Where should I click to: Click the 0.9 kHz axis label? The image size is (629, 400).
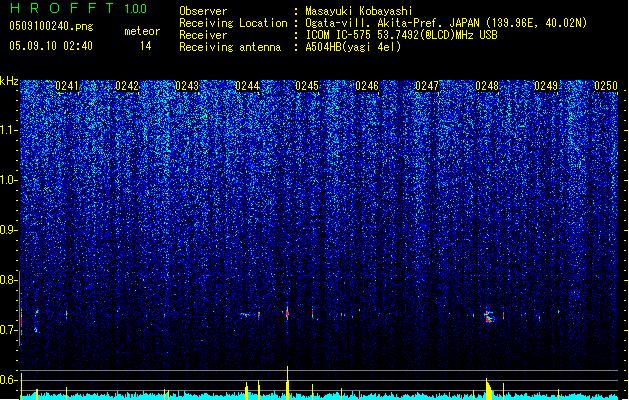(x=8, y=230)
